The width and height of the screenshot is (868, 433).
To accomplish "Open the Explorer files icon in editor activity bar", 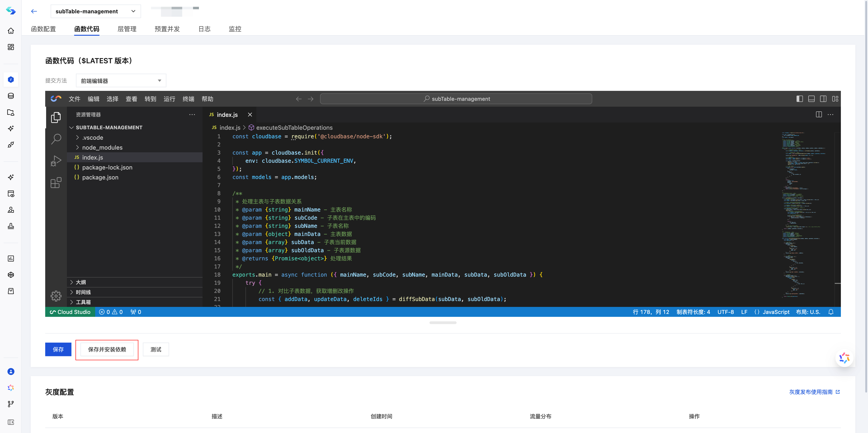I will 56,117.
